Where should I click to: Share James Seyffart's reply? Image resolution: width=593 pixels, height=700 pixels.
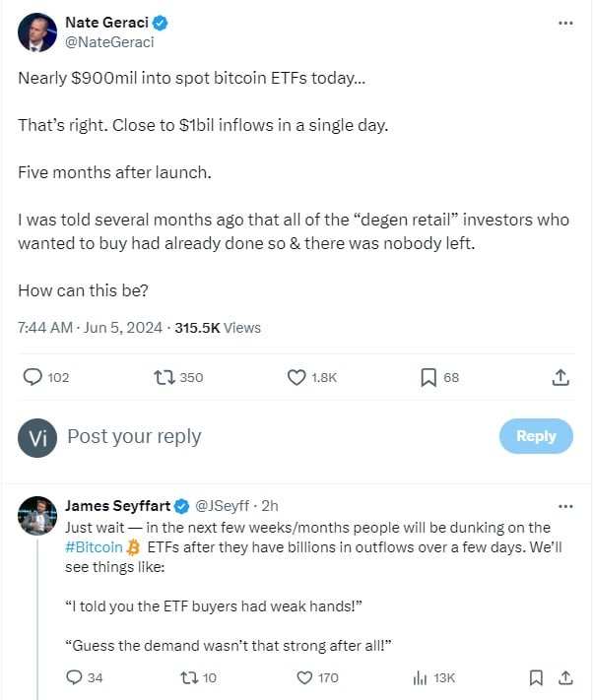click(565, 677)
